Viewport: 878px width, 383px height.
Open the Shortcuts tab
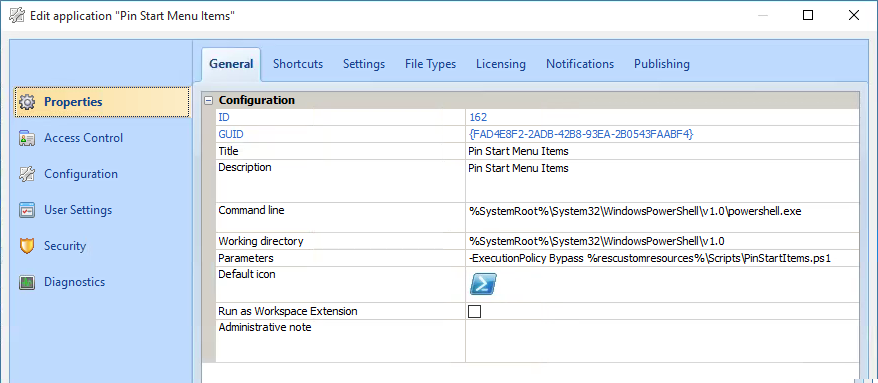pyautogui.click(x=298, y=64)
